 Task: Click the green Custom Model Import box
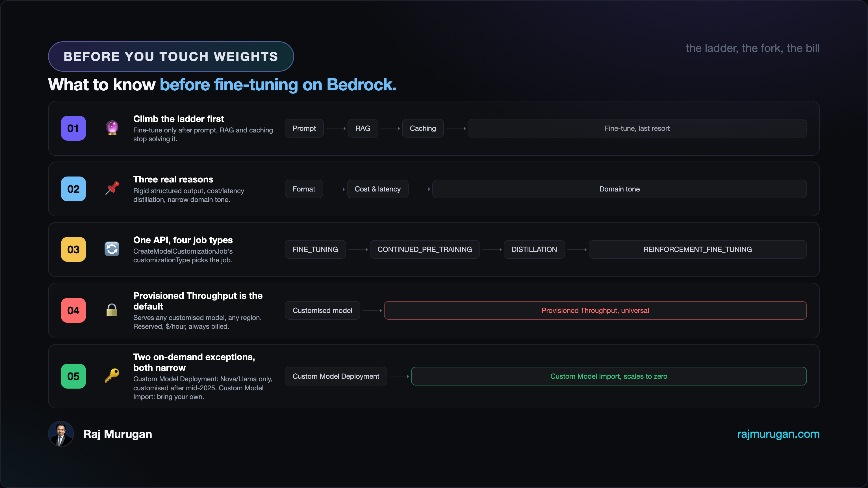(609, 376)
